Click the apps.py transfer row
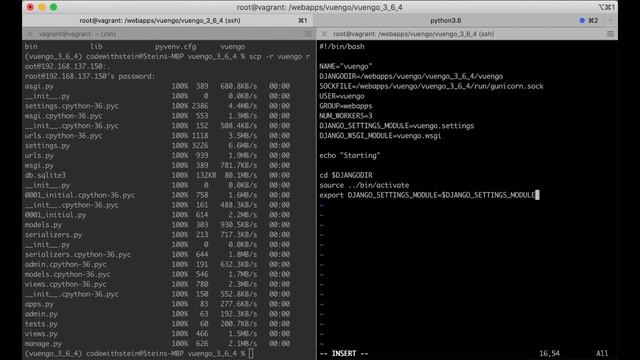This screenshot has height=360, width=640. [x=157, y=304]
